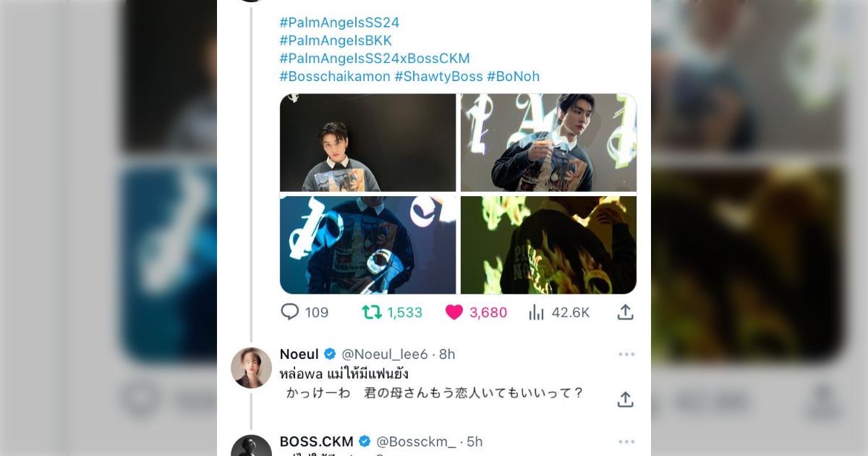Click share icon beside tweet stats

626,312
